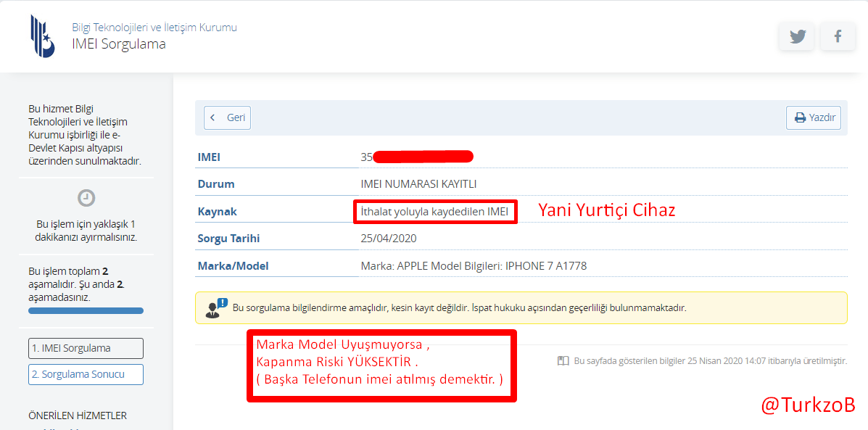The width and height of the screenshot is (868, 430).
Task: Click APPLE IPHONE 7 A1778 model value
Action: pos(474,265)
